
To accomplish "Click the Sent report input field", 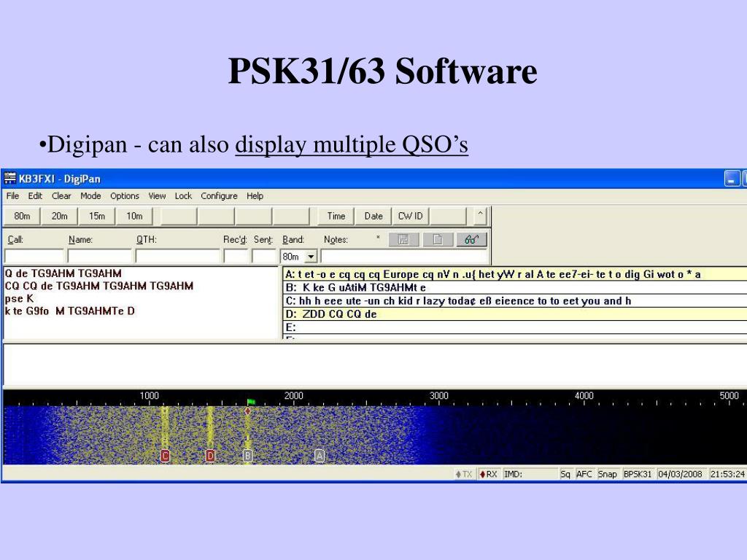I will pyautogui.click(x=264, y=256).
